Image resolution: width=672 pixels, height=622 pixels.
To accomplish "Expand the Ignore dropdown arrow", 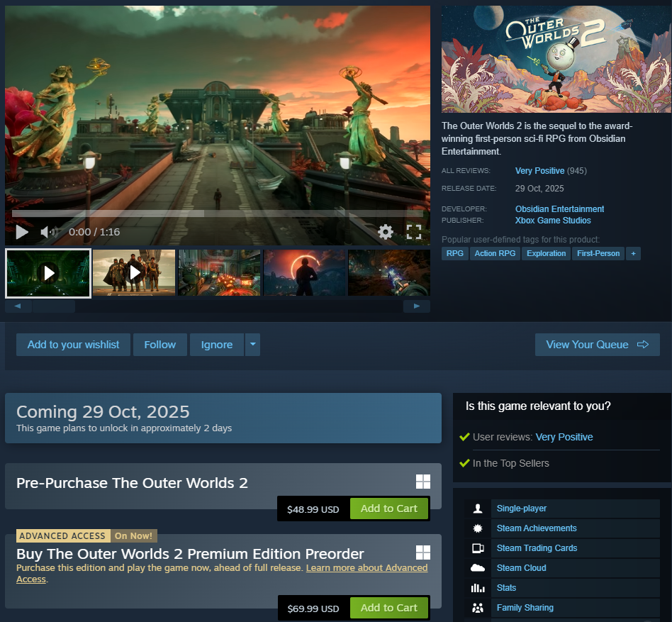I will point(252,345).
